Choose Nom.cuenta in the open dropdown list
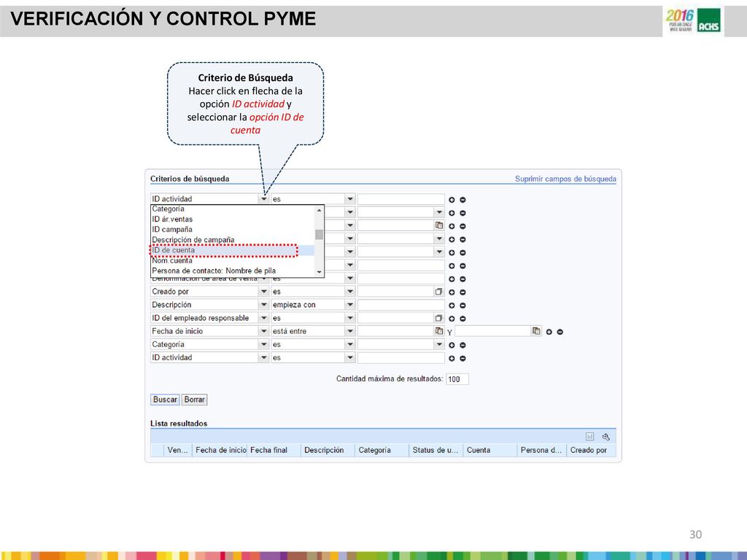747x560 pixels. coord(233,260)
